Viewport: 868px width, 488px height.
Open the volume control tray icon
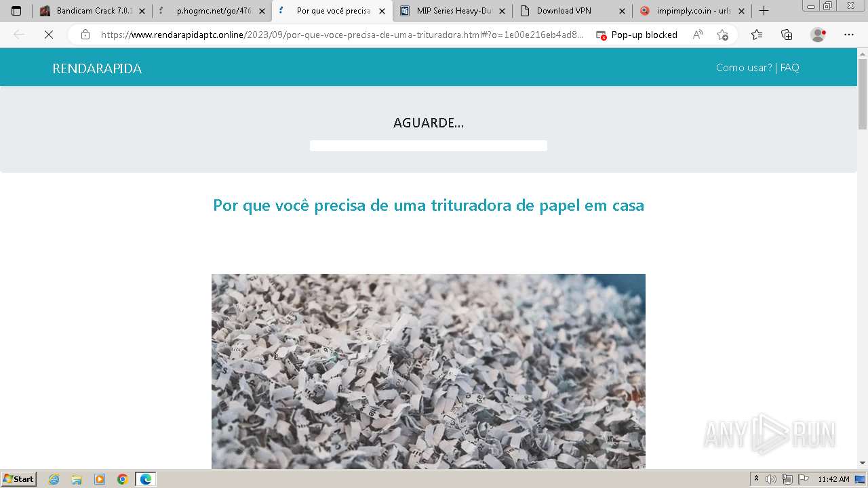770,479
